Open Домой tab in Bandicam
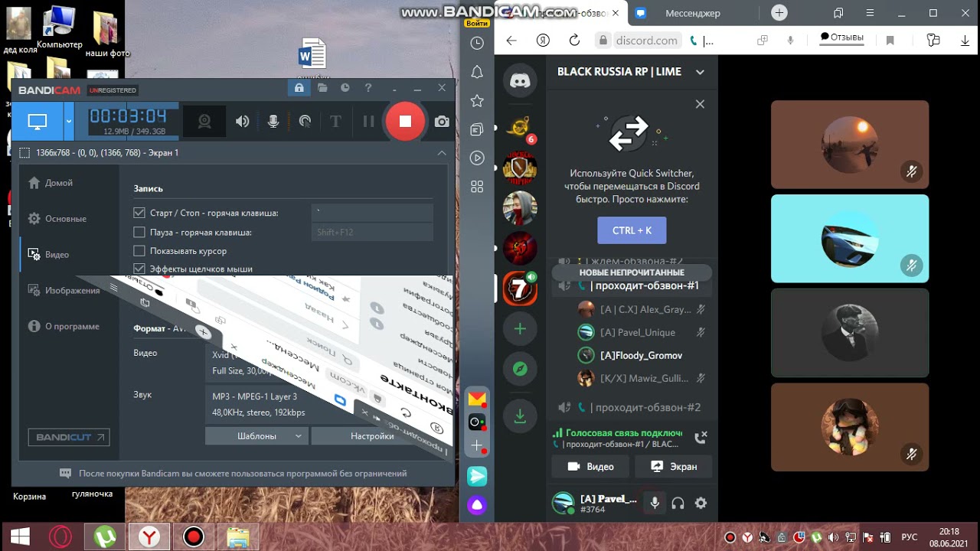 (51, 183)
